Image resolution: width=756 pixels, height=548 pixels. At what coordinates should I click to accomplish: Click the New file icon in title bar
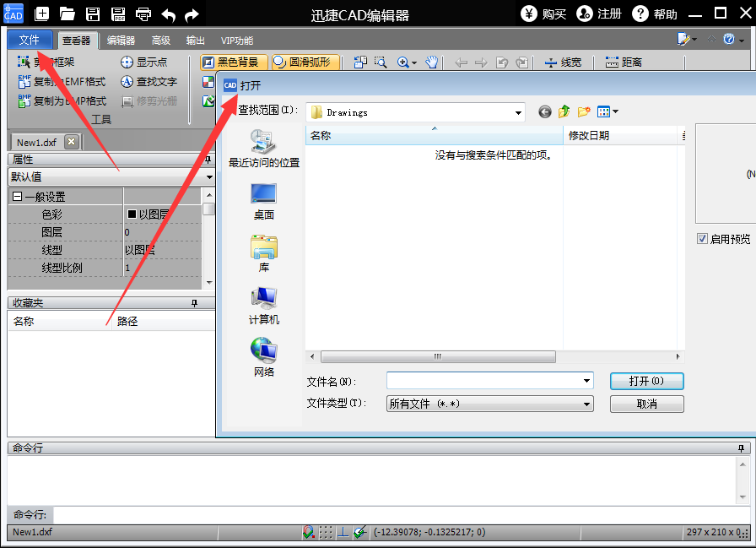[x=42, y=14]
